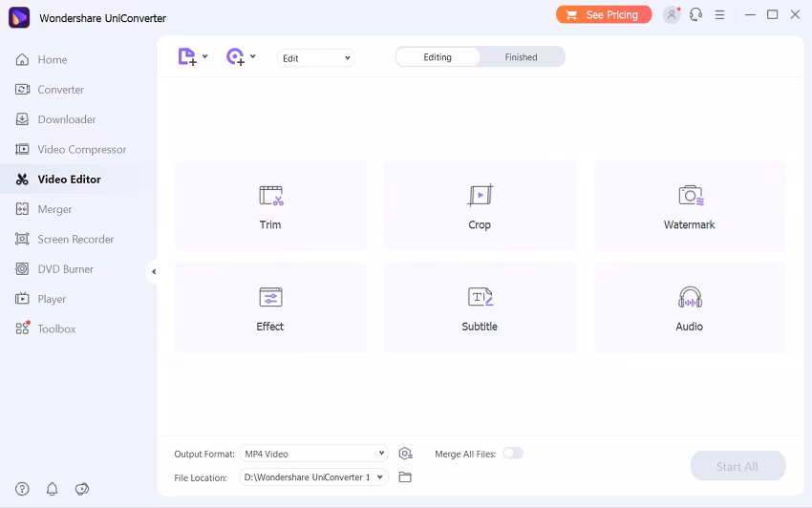Open the Edit dropdown menu

click(316, 58)
